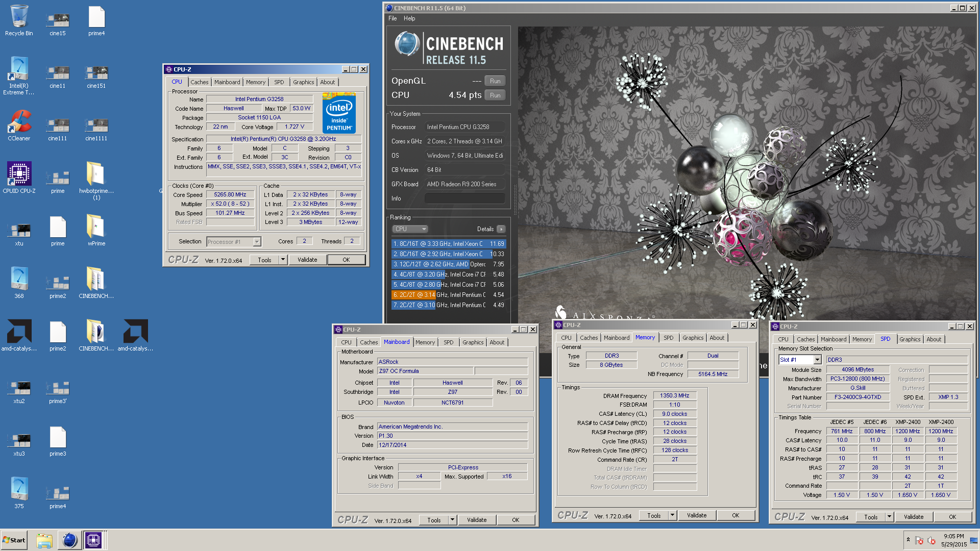Viewport: 980px width, 551px height.
Task: Select ranking row 8C/16T @ 3.33 GHz Xeon
Action: 448,244
